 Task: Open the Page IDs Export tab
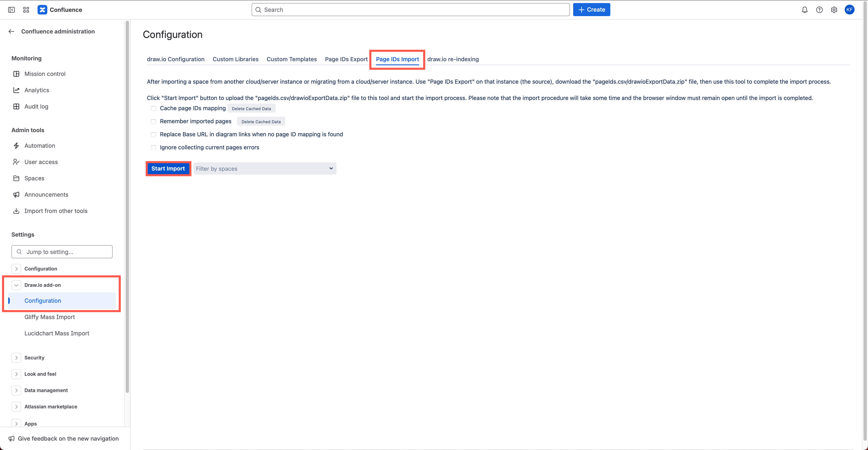(x=346, y=59)
